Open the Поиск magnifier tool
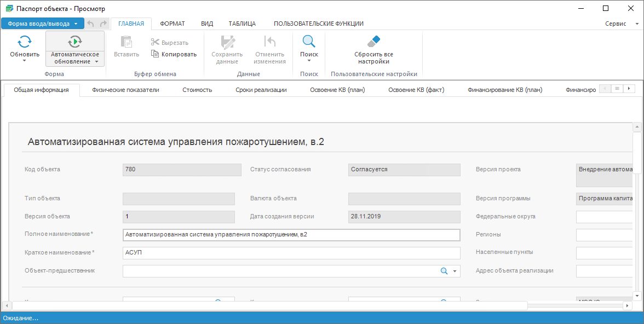This screenshot has width=644, height=324. point(309,42)
